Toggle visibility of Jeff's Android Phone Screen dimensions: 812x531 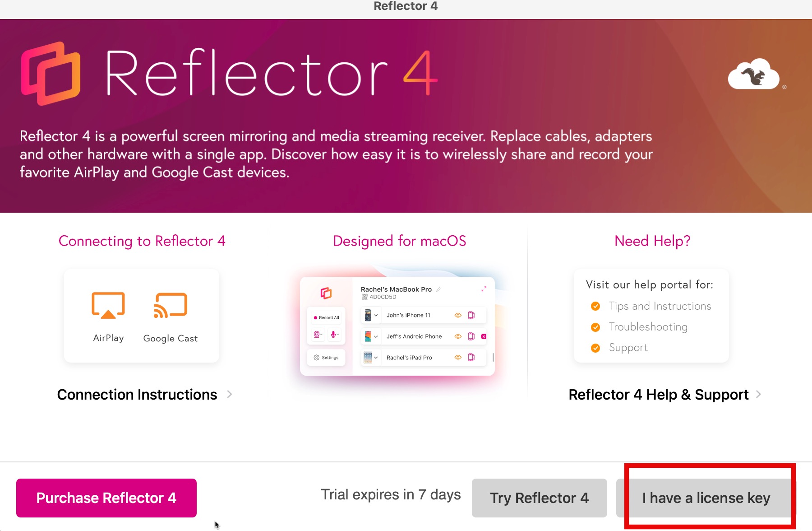(x=458, y=336)
